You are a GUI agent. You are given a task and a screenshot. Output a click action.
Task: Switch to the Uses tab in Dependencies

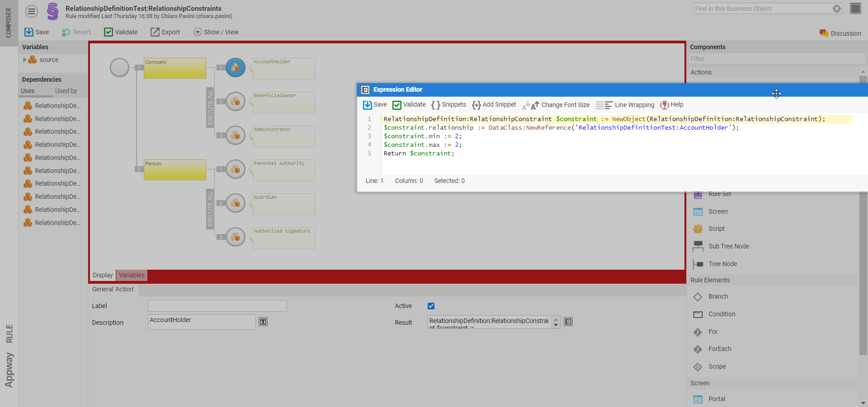(x=28, y=91)
